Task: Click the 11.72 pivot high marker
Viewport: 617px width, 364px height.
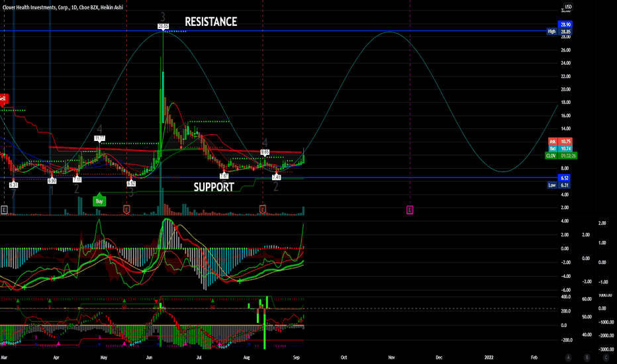Action: click(x=99, y=138)
